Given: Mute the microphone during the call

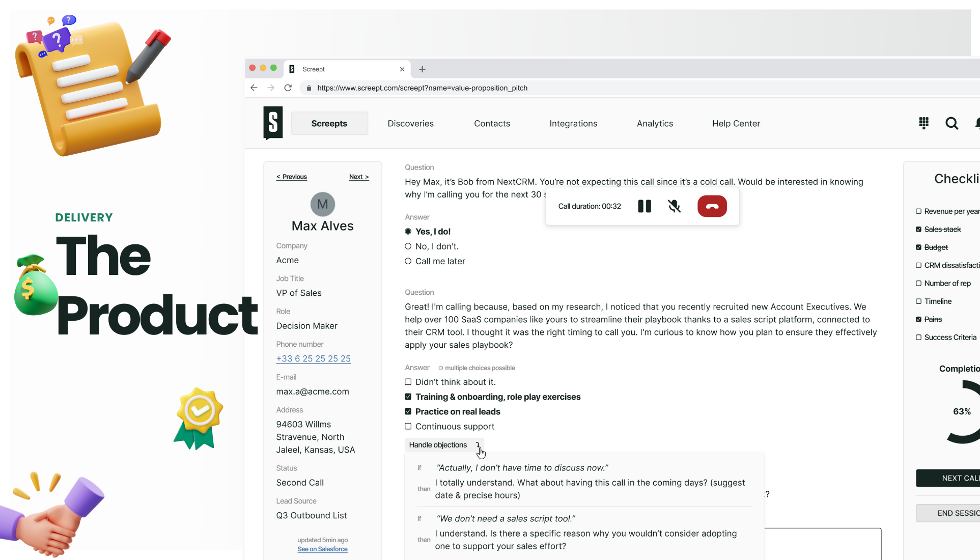Looking at the screenshot, I should (x=674, y=206).
